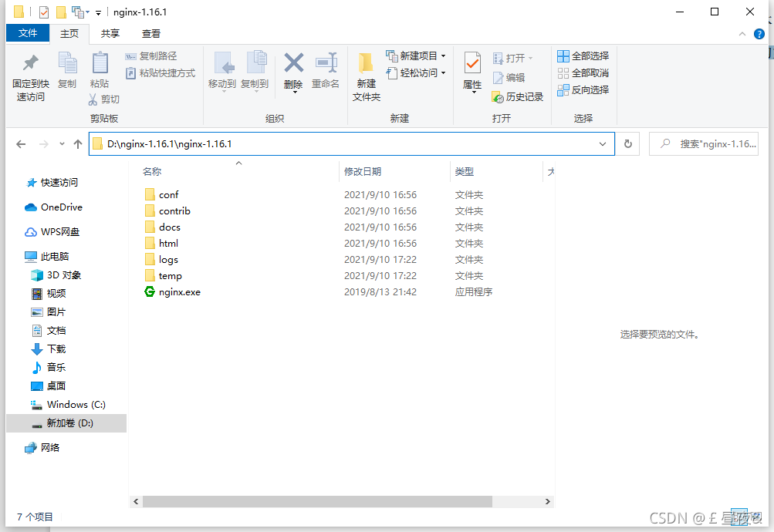The width and height of the screenshot is (774, 532).
Task: Open the Move to (移动到) menu
Action: click(x=222, y=71)
